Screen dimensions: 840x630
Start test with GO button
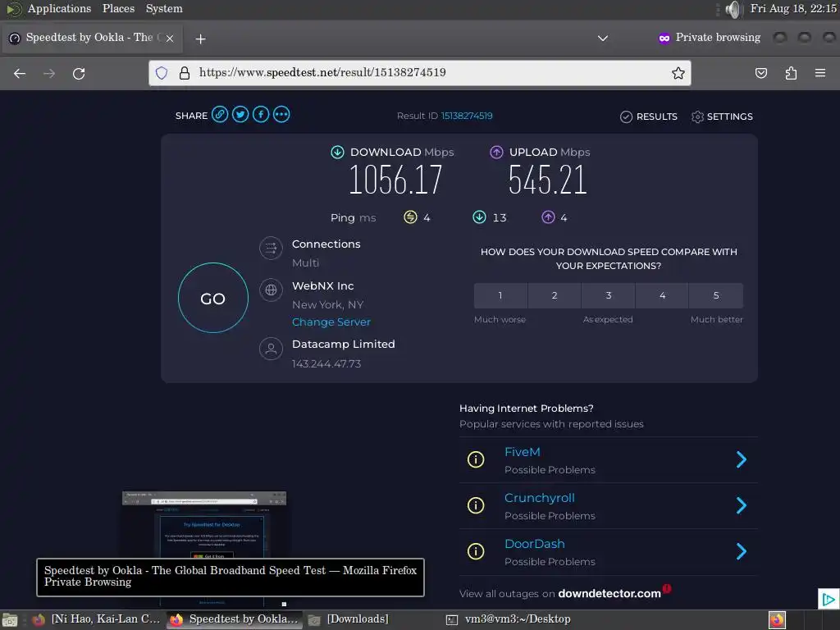(213, 298)
